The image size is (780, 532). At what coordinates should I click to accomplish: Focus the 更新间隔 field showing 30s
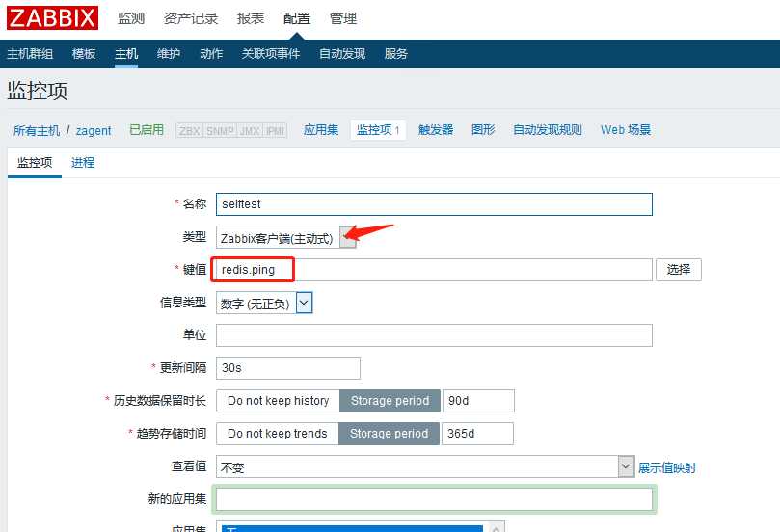pyautogui.click(x=288, y=368)
